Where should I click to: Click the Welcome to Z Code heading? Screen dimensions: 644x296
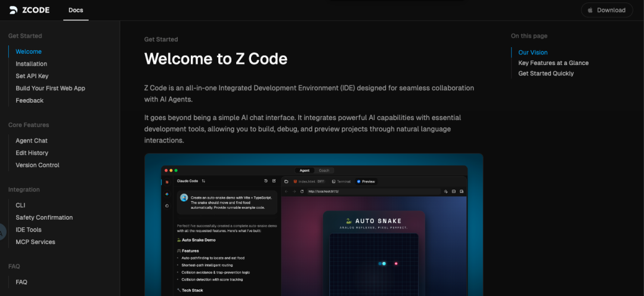(x=216, y=59)
